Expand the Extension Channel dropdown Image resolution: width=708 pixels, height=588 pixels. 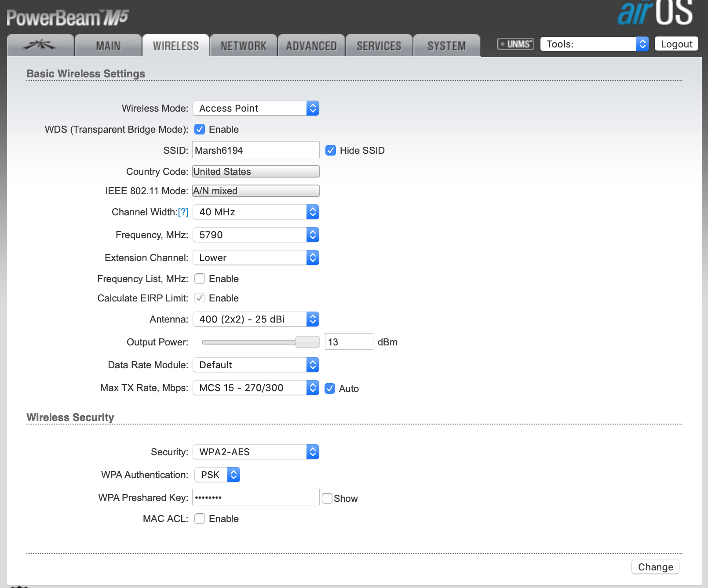256,258
